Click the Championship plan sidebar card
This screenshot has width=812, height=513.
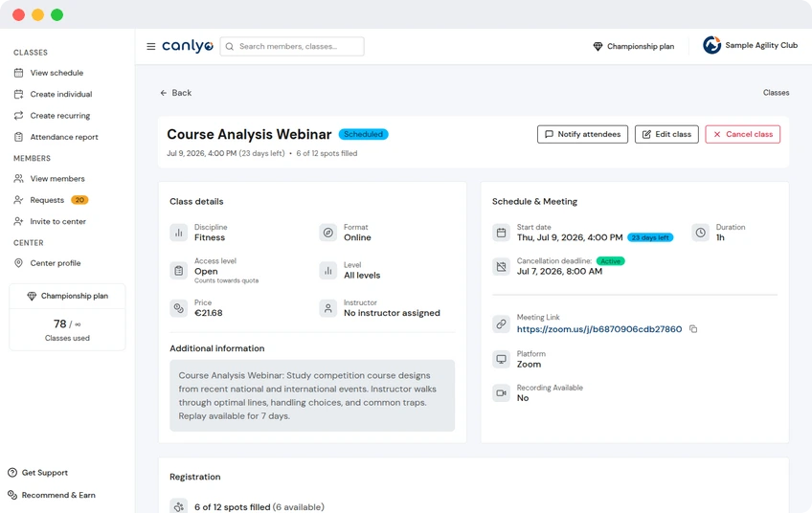coord(67,296)
